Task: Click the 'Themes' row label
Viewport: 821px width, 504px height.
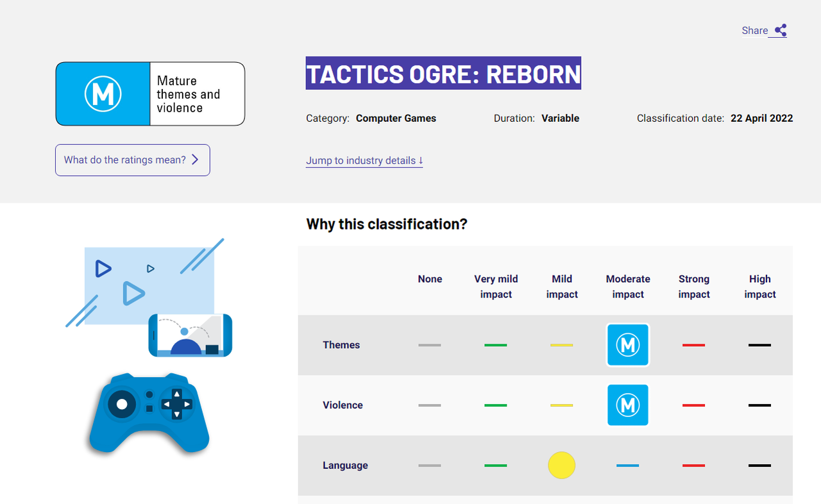Action: 341,345
